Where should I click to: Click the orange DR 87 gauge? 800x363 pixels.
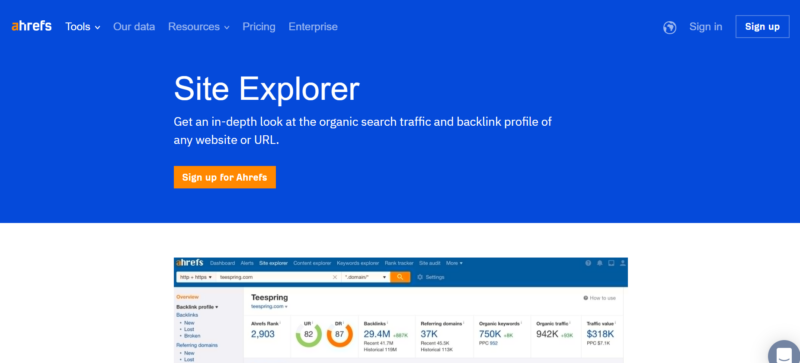click(x=340, y=334)
